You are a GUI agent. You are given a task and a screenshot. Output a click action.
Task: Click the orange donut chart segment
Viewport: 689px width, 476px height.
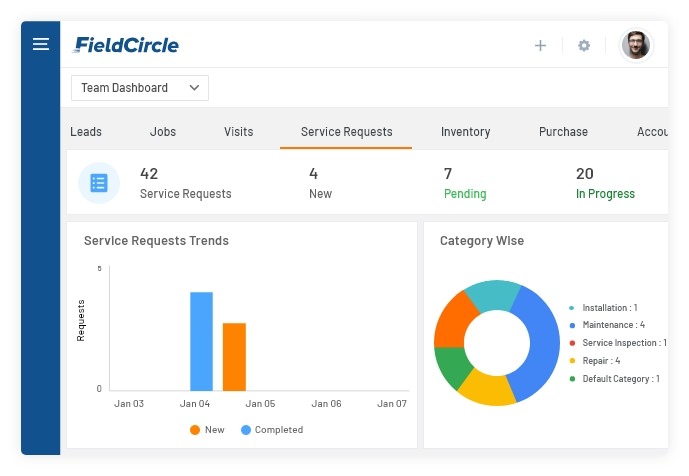tap(453, 323)
